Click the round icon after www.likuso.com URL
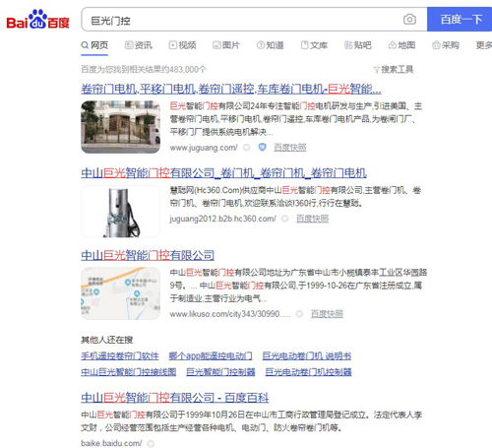 [299, 314]
